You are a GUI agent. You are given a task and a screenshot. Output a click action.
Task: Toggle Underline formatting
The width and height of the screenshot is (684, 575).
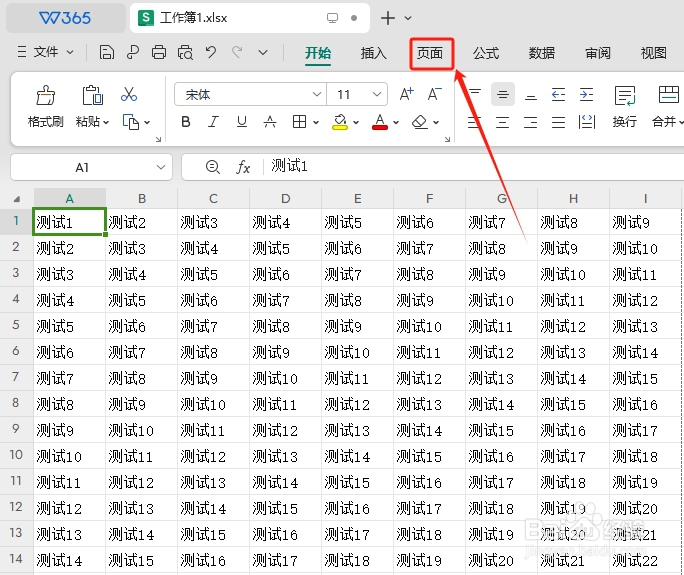242,122
